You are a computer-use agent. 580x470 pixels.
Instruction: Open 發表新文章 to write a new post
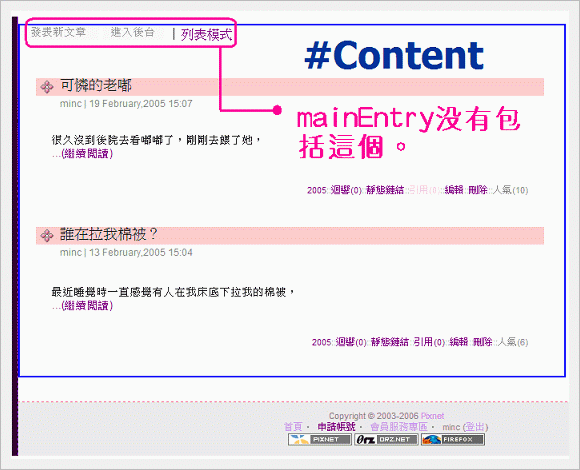58,33
